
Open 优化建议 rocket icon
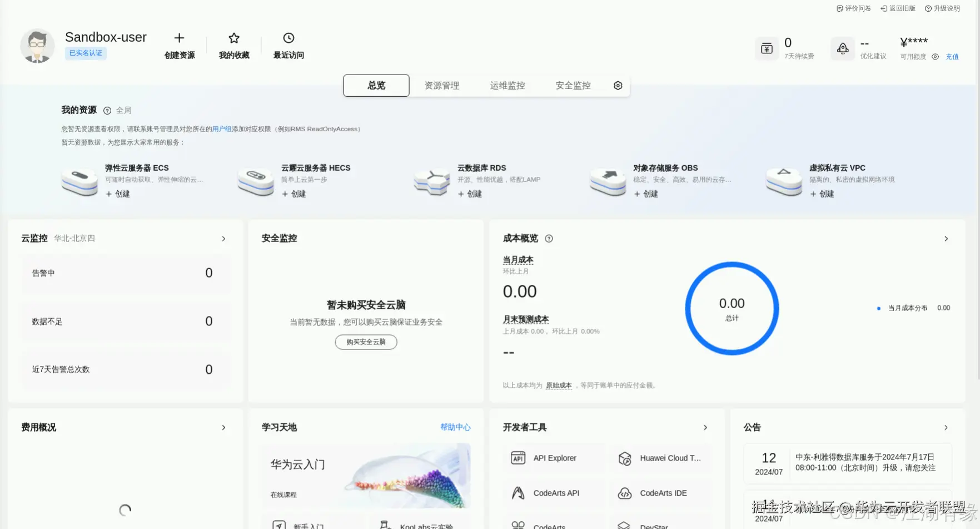843,48
